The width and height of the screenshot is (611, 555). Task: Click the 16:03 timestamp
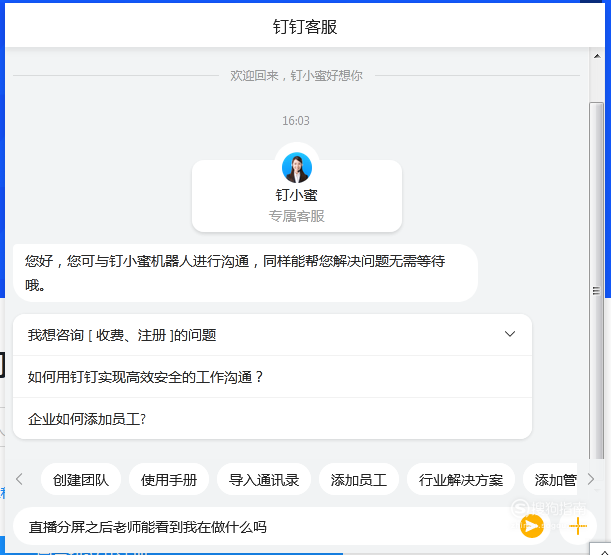296,121
